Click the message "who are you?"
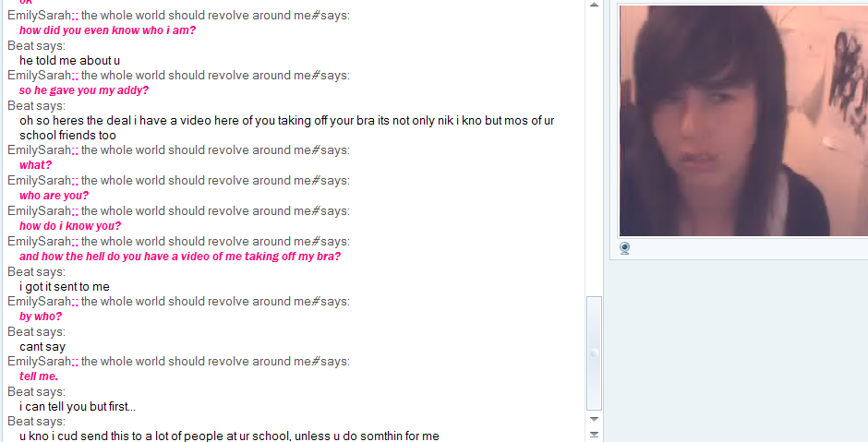Viewport: 868px width, 442px height. tap(54, 196)
